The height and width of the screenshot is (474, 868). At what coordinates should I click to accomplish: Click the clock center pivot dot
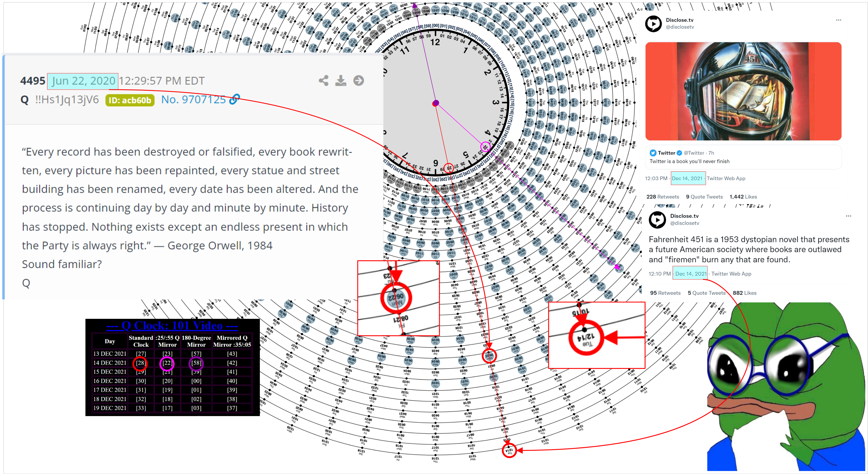435,103
